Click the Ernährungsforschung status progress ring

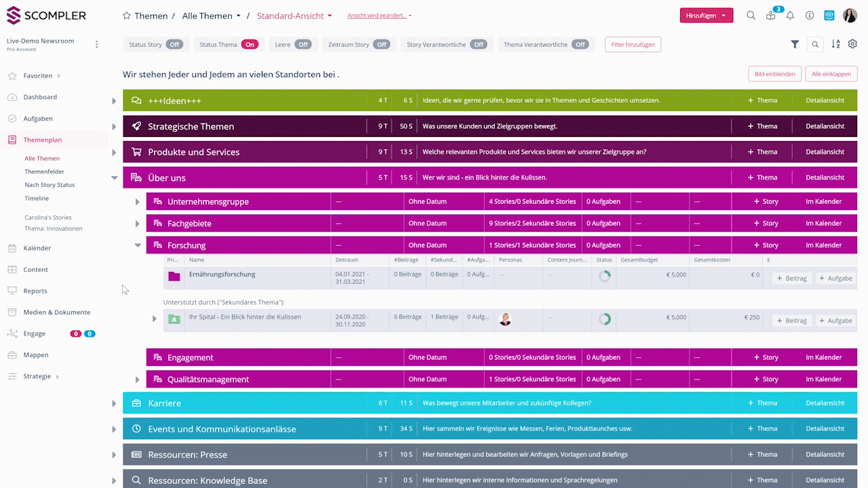point(604,276)
